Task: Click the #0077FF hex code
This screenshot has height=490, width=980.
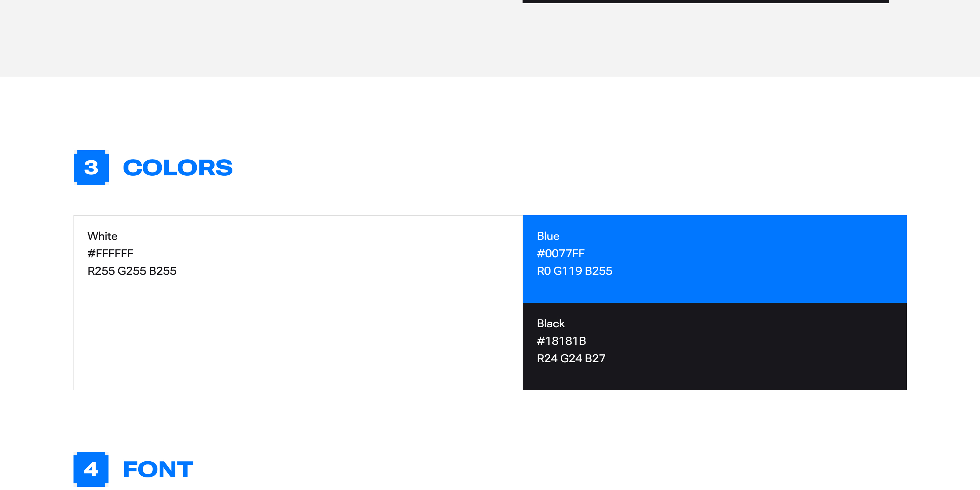Action: click(x=561, y=253)
